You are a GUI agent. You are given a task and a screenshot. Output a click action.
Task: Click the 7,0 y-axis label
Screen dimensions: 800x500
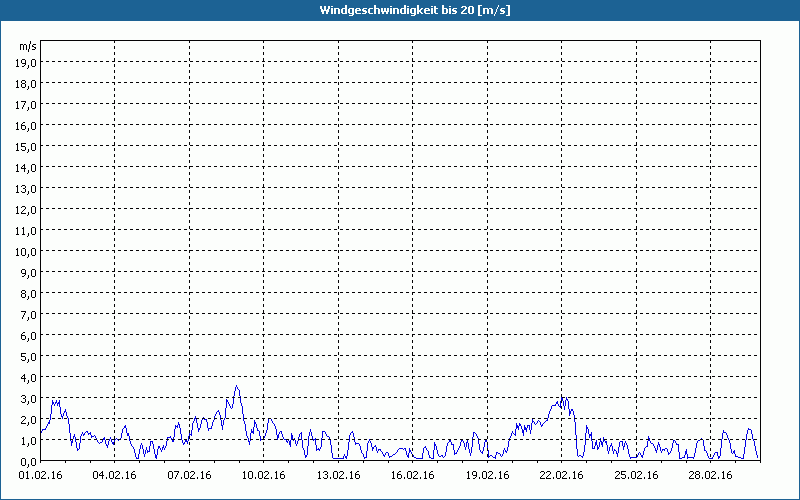pos(28,315)
